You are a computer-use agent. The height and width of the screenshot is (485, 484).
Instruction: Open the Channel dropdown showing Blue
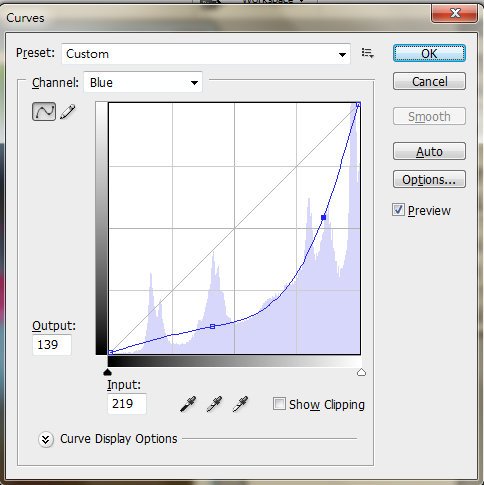point(143,82)
